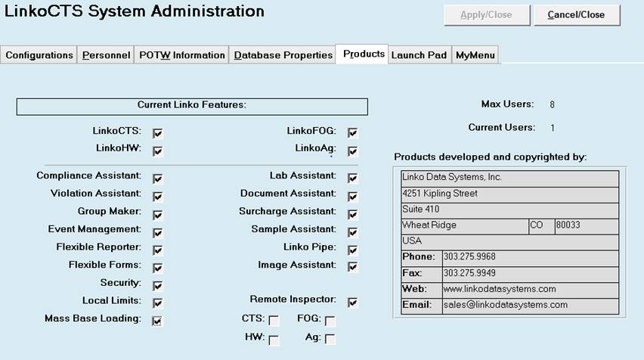Select the POTW Information tab
The height and width of the screenshot is (360, 644).
pos(181,55)
